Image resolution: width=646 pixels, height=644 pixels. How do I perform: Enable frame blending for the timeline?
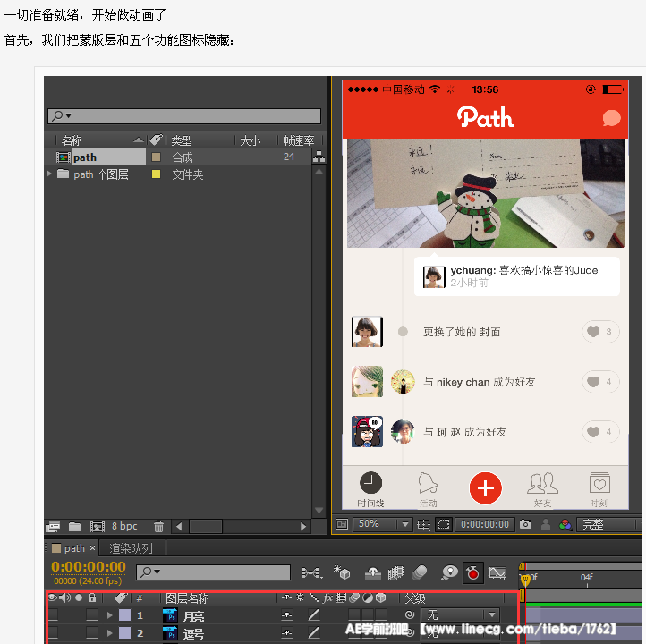(396, 572)
